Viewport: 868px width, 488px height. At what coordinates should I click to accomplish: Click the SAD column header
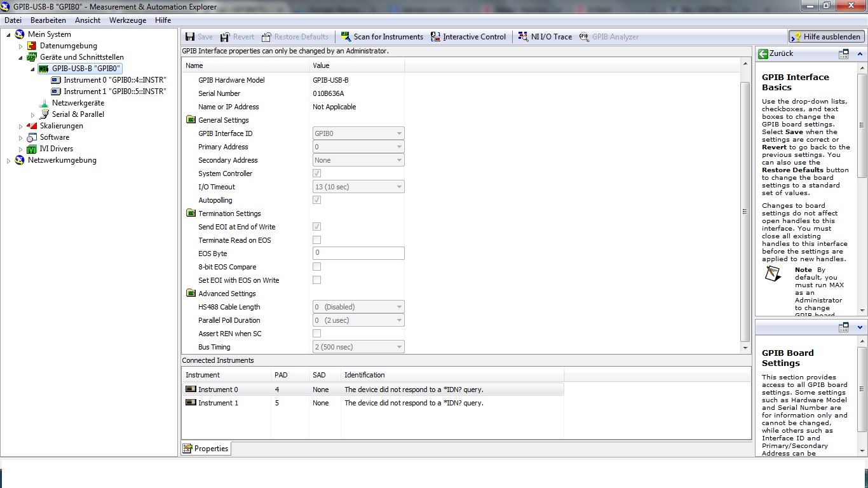tap(325, 375)
